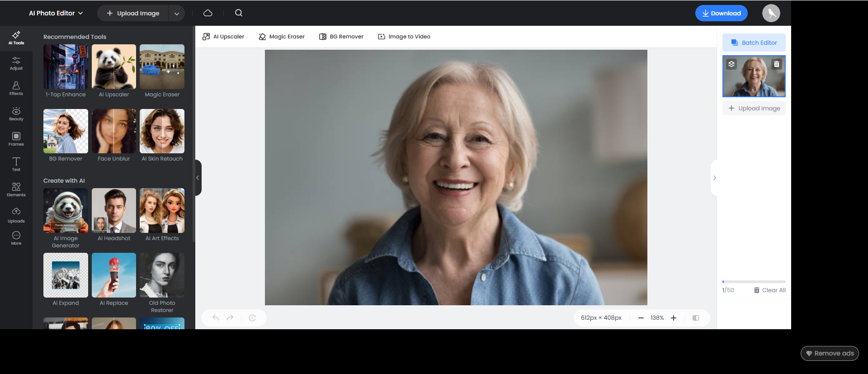Click Upload Image in the right panel

tap(754, 108)
